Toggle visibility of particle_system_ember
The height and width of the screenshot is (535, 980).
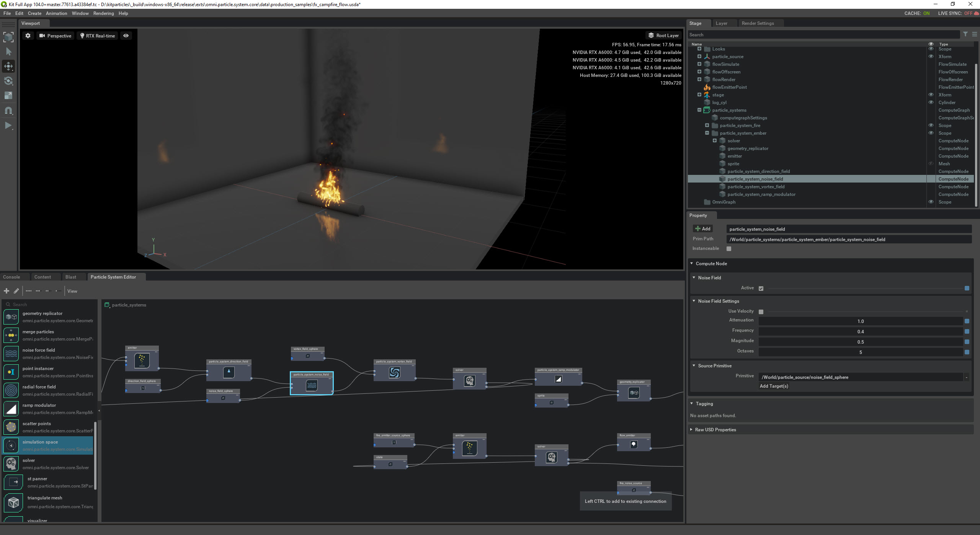931,133
